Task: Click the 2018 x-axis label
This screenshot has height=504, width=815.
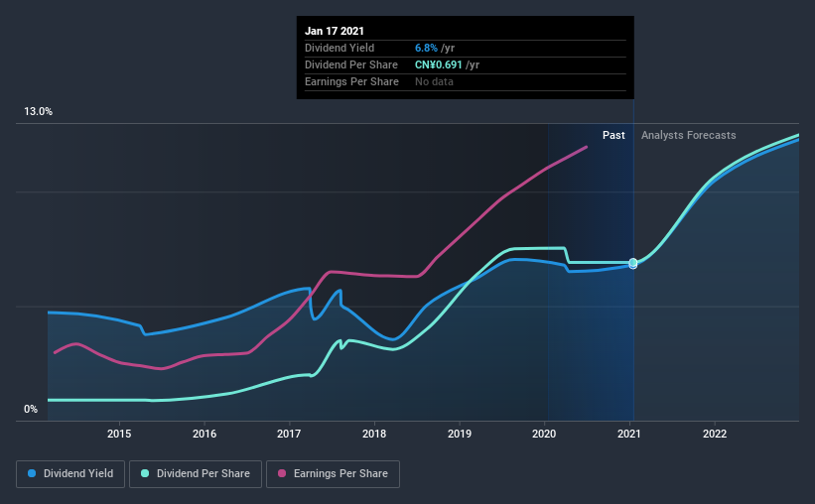Action: [374, 434]
